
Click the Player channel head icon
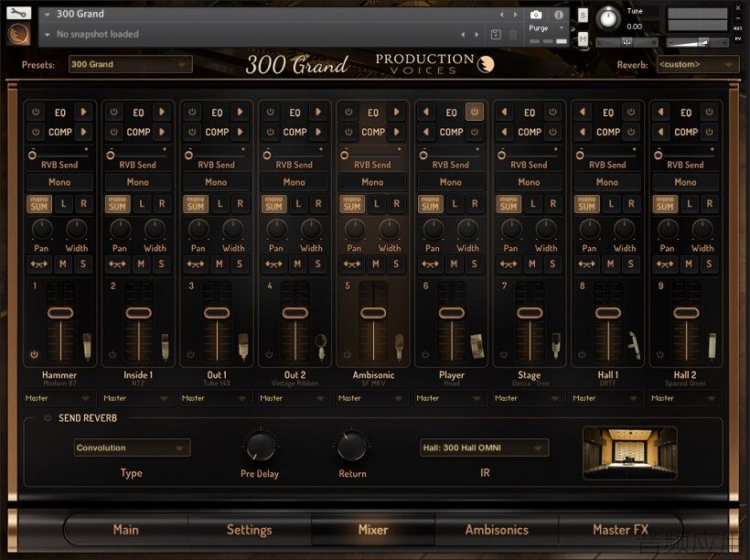(477, 346)
